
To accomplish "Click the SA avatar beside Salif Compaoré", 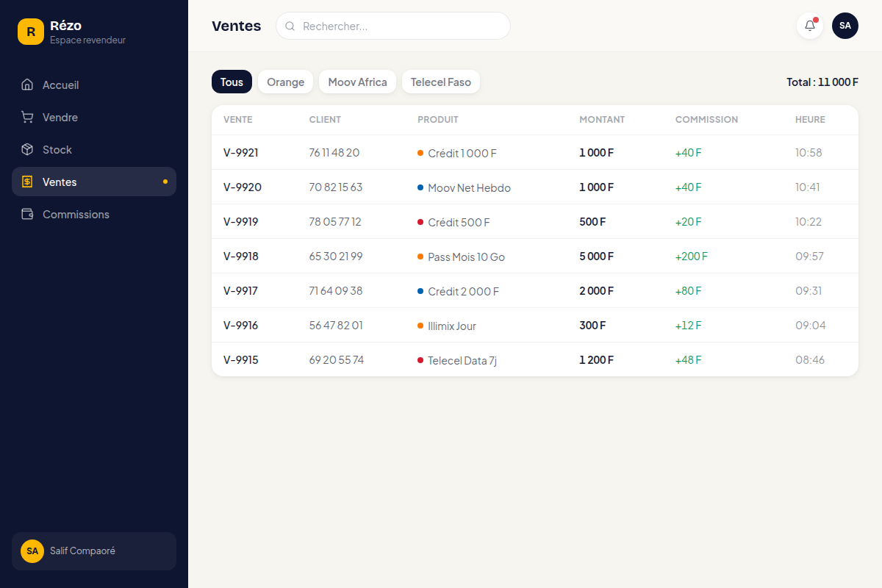I will pyautogui.click(x=32, y=551).
